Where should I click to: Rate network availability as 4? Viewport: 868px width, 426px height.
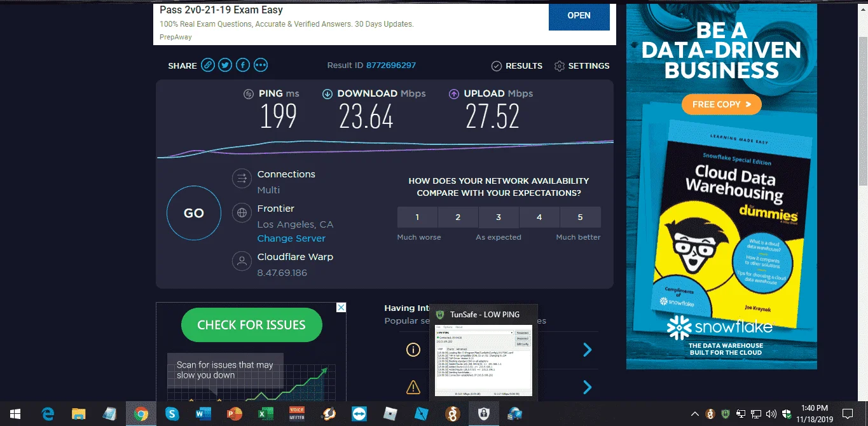pos(539,217)
